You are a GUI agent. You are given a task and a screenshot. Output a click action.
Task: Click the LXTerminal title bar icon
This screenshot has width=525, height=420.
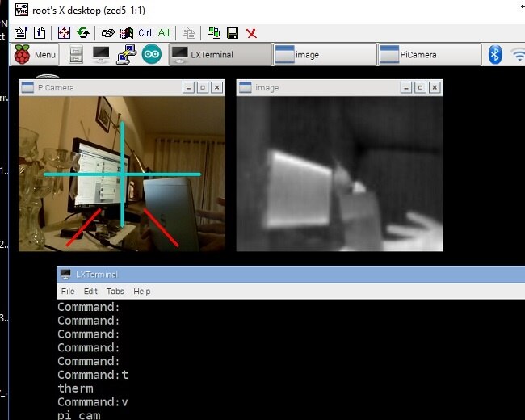(x=65, y=275)
